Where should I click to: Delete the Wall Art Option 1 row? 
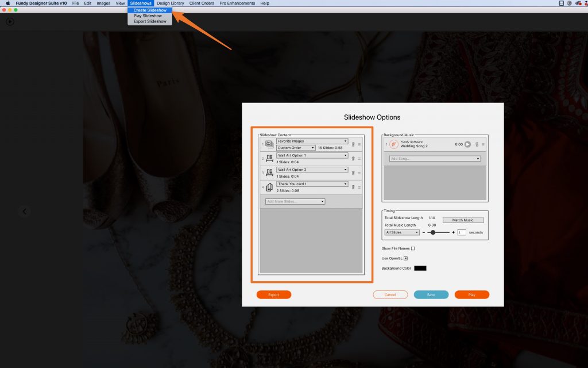pyautogui.click(x=353, y=159)
